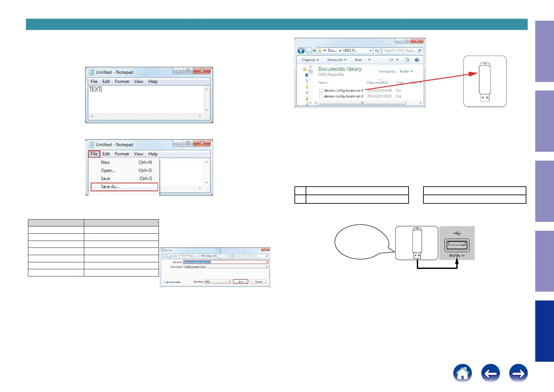Sort by Type column header
The height and width of the screenshot is (392, 554).
pos(400,83)
